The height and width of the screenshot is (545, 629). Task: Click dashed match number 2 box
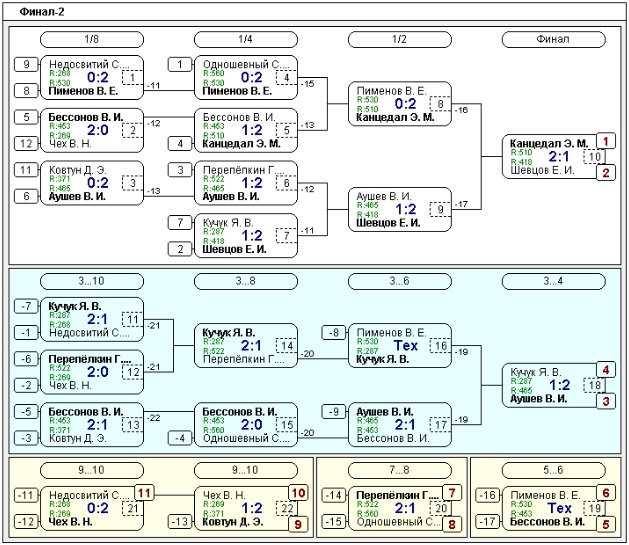point(133,130)
